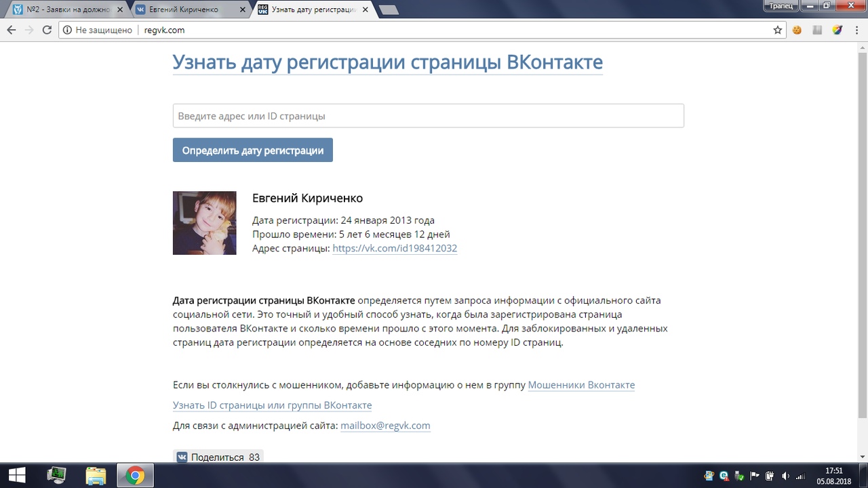Click the scrollbar up arrow
Screen dimensions: 868x488
(x=862, y=47)
